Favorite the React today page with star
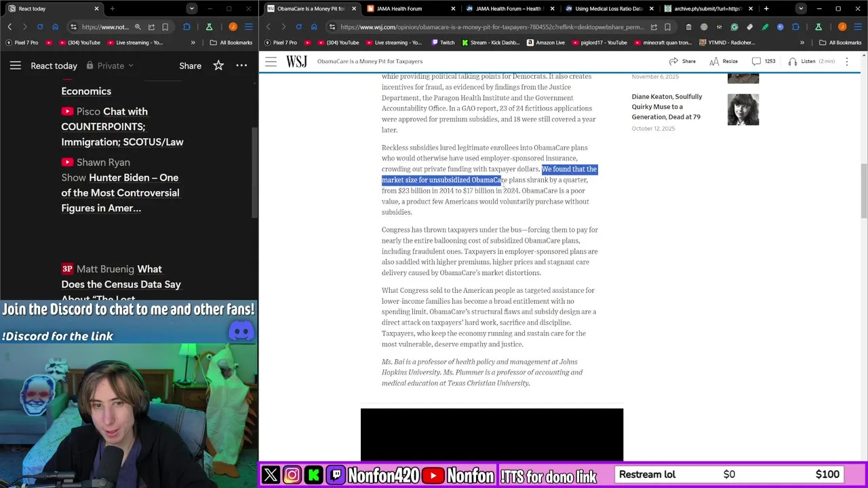This screenshot has height=488, width=868. pyautogui.click(x=218, y=66)
